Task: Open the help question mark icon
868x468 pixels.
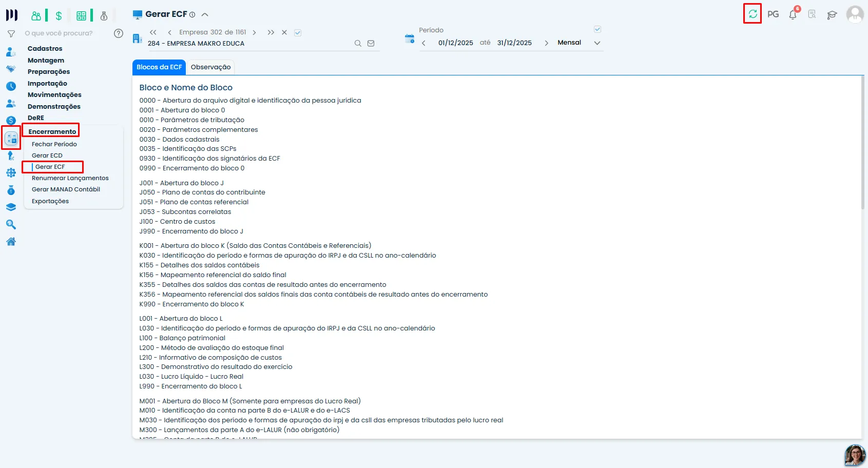Action: (x=119, y=33)
